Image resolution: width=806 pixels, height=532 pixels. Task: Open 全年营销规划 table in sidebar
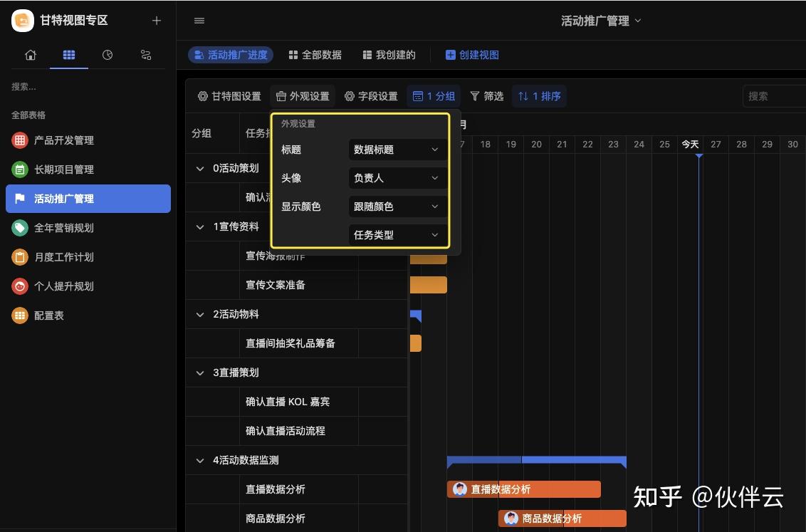coord(88,228)
